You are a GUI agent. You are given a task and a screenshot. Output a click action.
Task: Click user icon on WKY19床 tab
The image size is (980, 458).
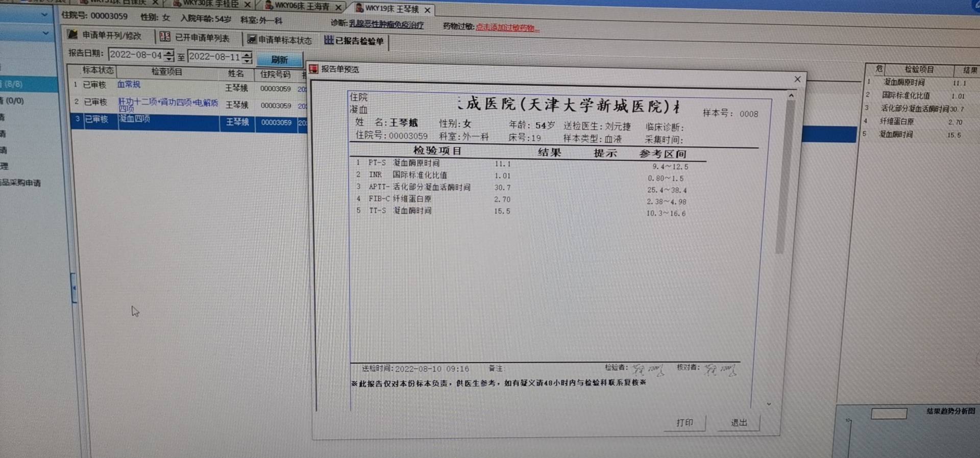[x=359, y=8]
